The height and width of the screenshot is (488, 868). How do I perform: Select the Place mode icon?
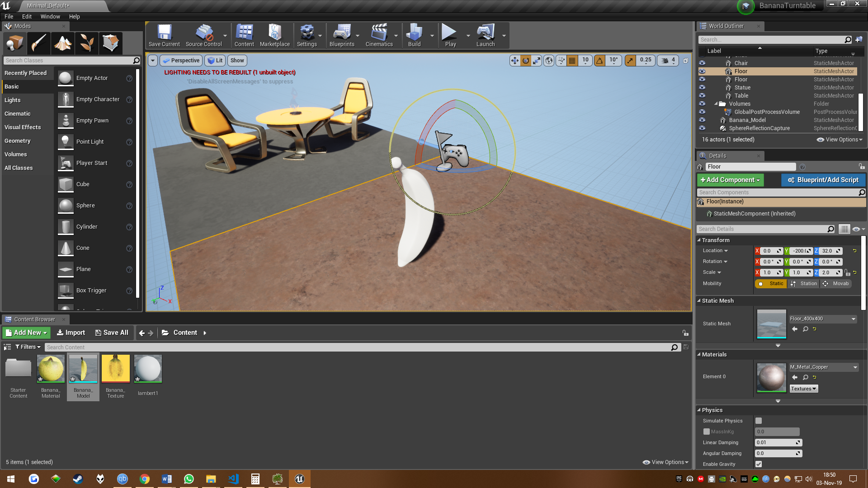click(15, 43)
